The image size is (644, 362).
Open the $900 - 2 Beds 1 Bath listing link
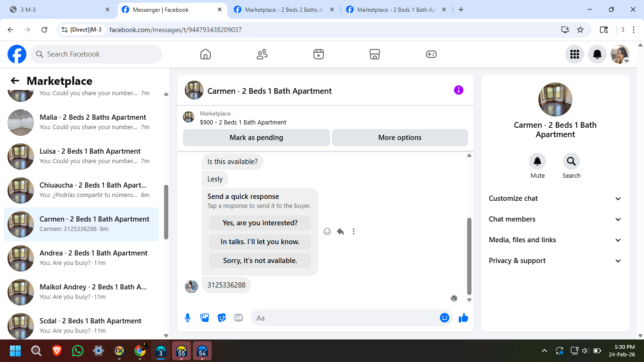pos(243,122)
